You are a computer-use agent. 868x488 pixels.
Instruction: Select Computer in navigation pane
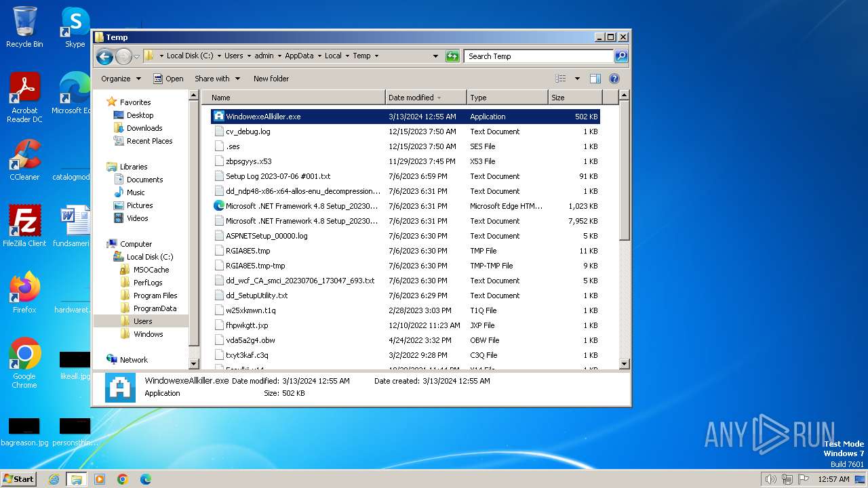point(136,244)
